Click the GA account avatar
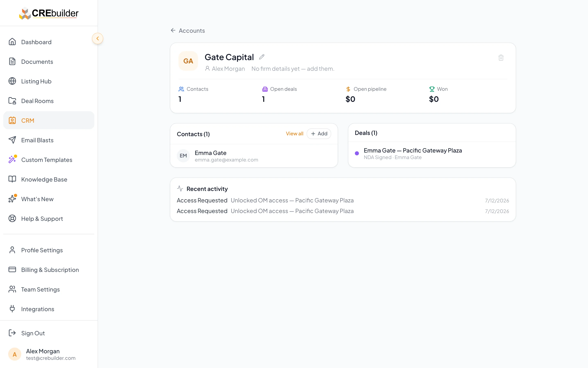This screenshot has width=588, height=368. coord(188,61)
